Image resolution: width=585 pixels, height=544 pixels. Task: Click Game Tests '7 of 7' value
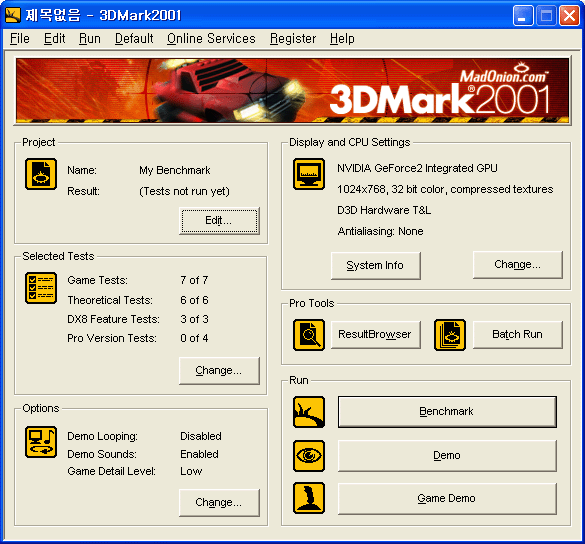click(x=194, y=280)
